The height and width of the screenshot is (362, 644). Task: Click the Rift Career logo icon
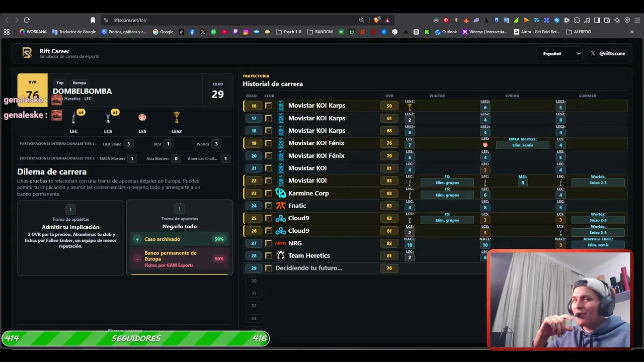tap(27, 53)
